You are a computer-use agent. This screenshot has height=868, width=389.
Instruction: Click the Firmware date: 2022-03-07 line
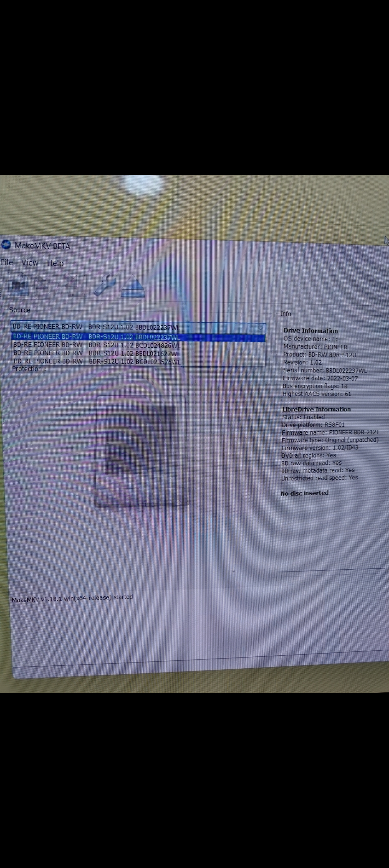pyautogui.click(x=320, y=378)
